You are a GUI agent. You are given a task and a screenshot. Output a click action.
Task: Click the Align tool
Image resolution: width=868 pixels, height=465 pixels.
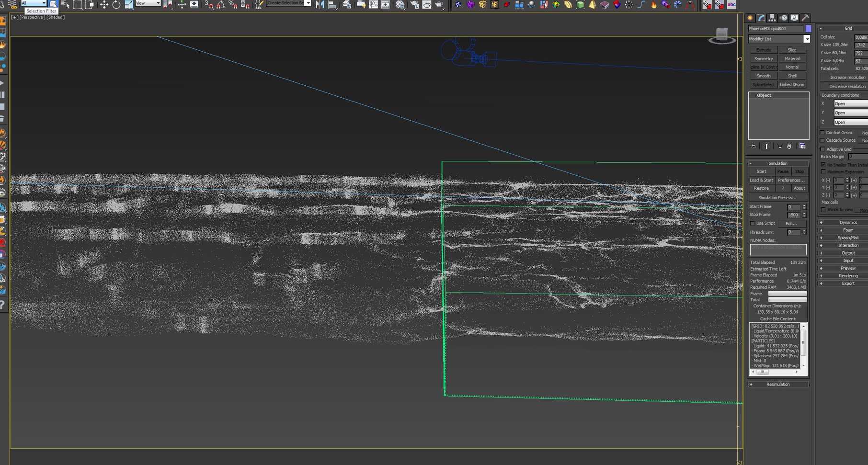(332, 5)
